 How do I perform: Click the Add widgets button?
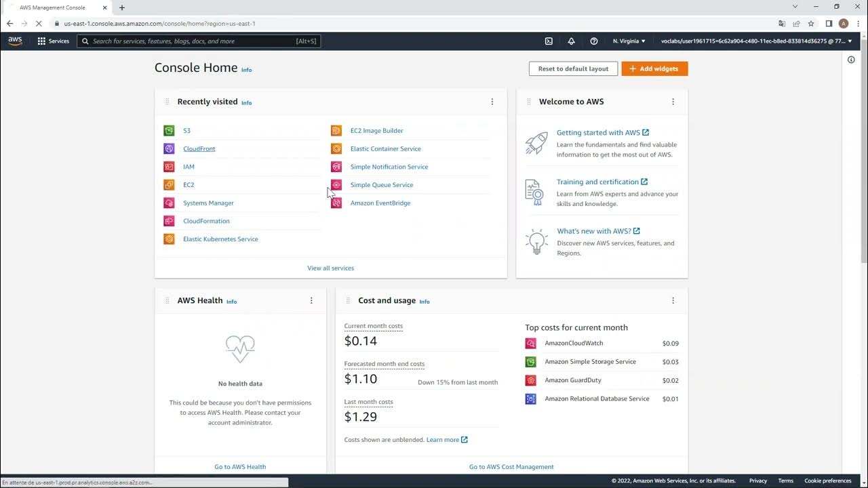coord(654,68)
